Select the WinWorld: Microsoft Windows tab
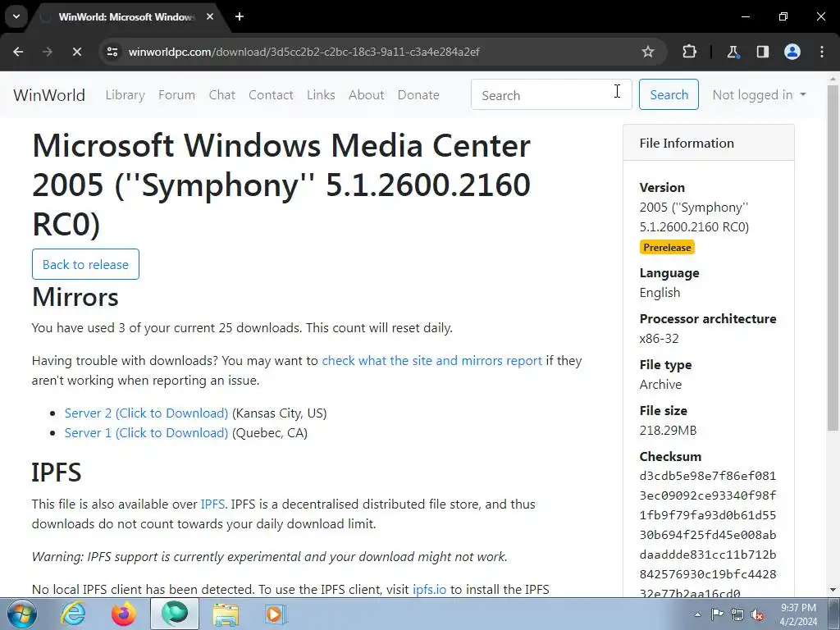 [x=126, y=16]
